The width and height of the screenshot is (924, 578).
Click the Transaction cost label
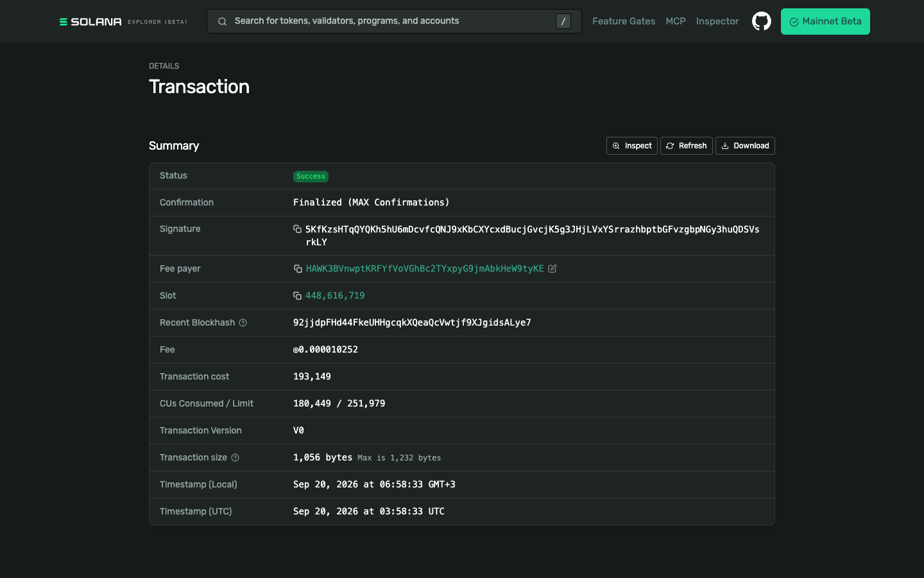pyautogui.click(x=194, y=376)
